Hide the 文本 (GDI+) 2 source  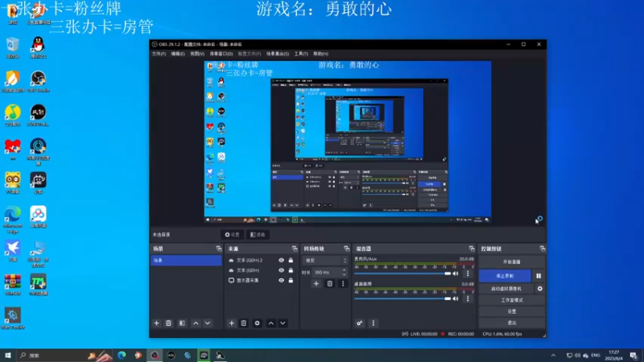click(281, 260)
